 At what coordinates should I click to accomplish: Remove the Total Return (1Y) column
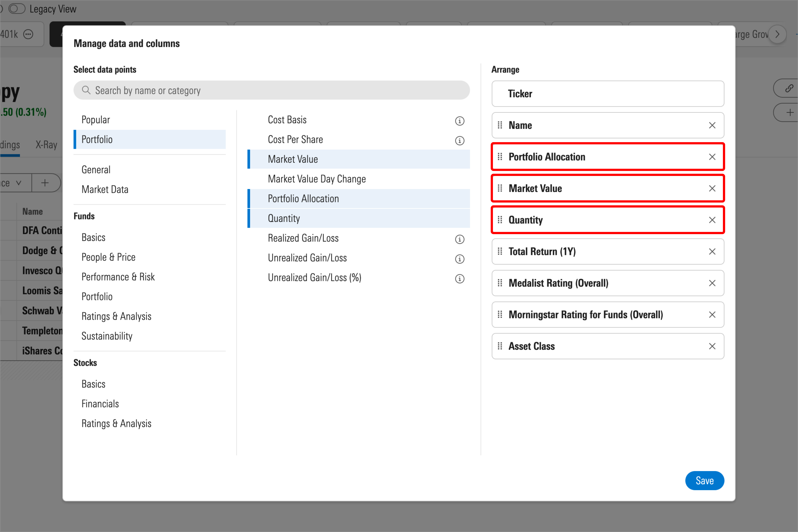click(x=712, y=251)
